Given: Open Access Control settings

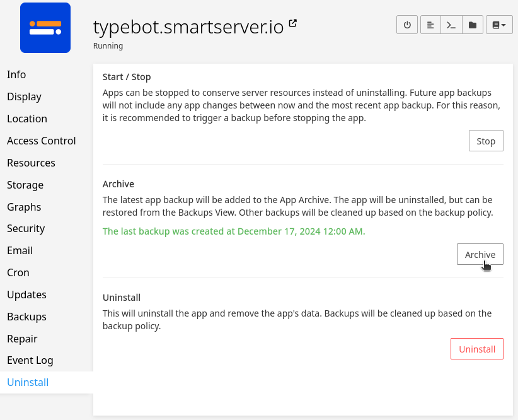Looking at the screenshot, I should [42, 141].
